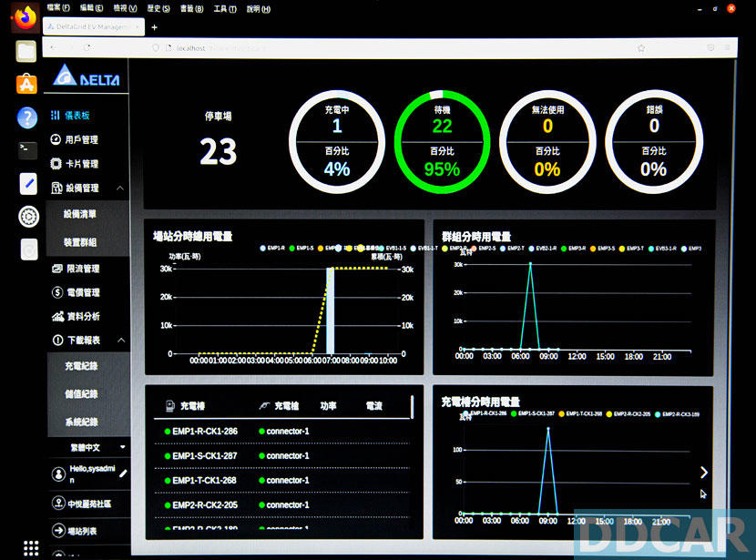
Task: Click pencil edit icon beside Hello,sysadmin
Action: pyautogui.click(x=123, y=473)
